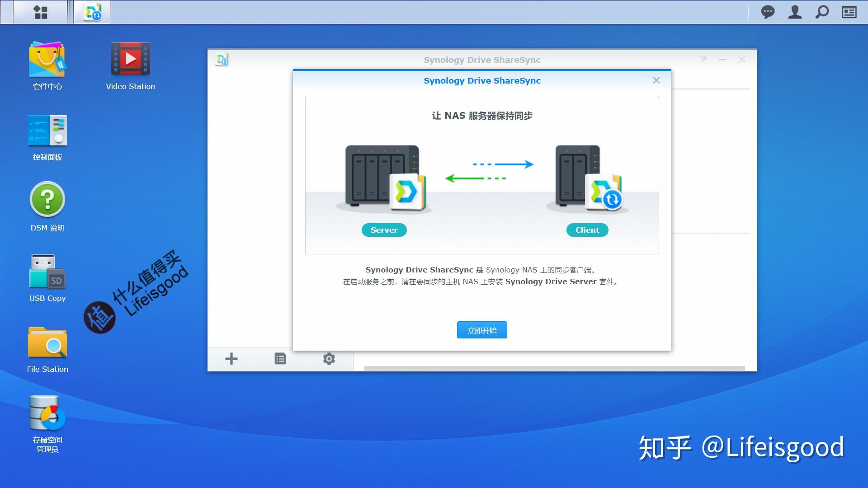Viewport: 868px width, 488px height.
Task: Launch File Station file manager
Action: [x=46, y=346]
